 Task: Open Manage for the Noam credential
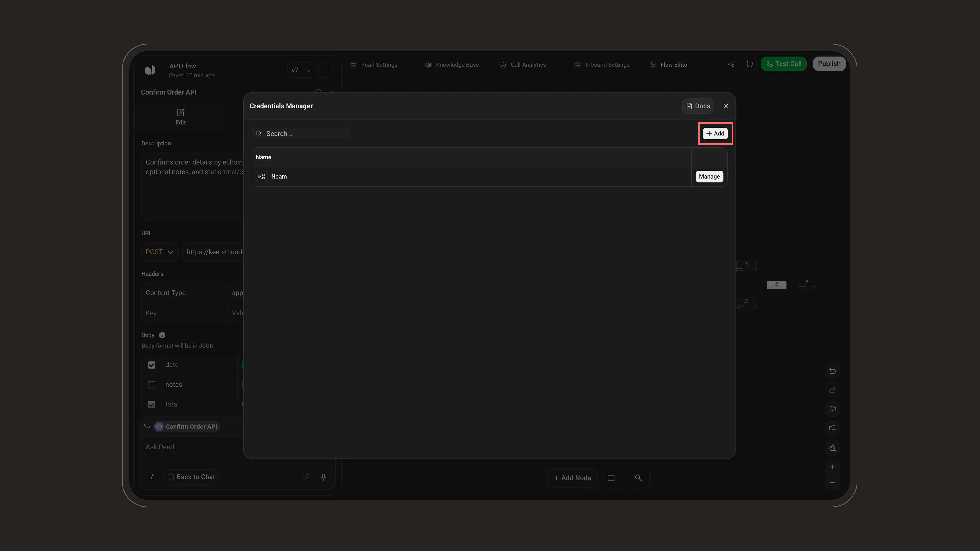point(709,176)
